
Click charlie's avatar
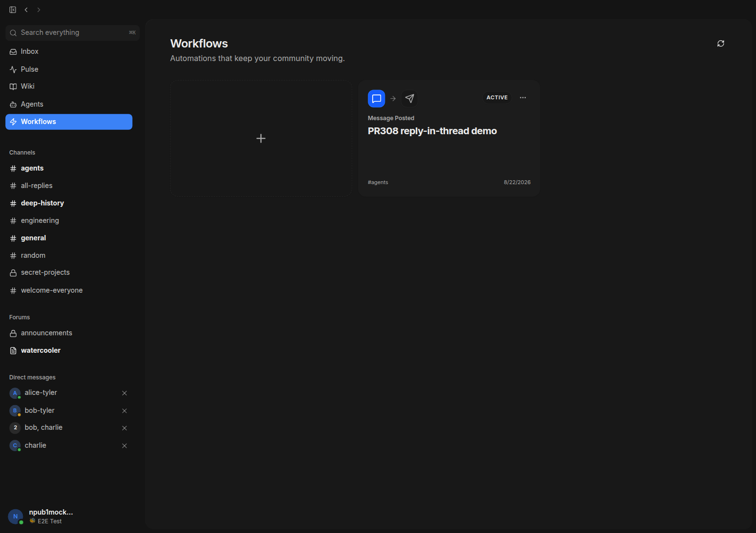coord(15,445)
